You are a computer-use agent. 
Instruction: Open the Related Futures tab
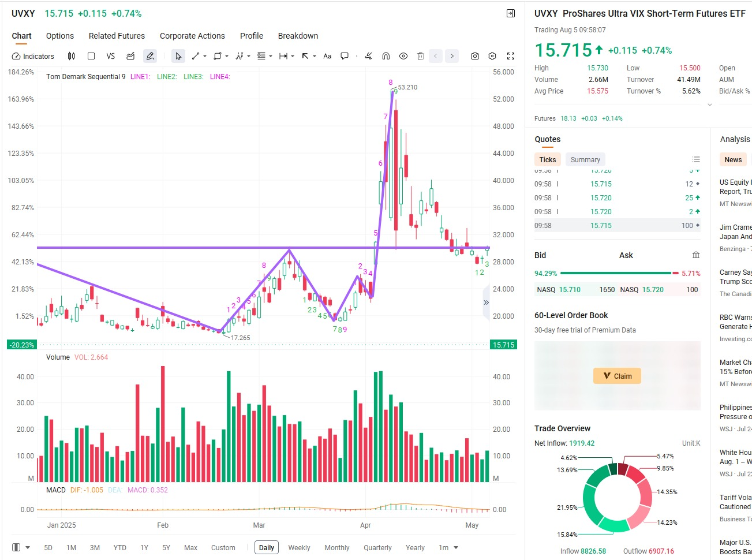(x=117, y=36)
